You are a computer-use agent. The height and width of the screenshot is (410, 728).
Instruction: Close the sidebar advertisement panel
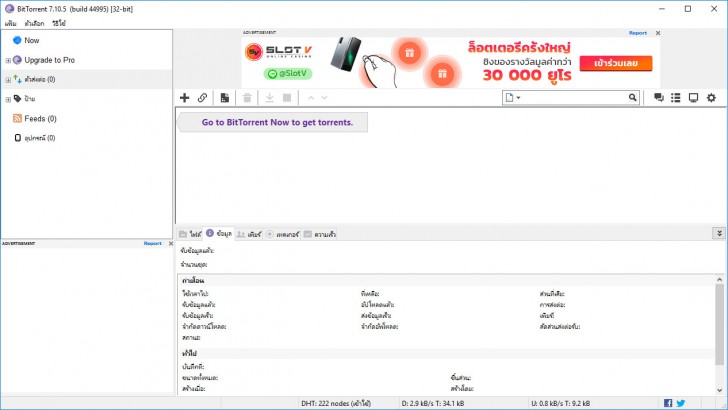[170, 243]
